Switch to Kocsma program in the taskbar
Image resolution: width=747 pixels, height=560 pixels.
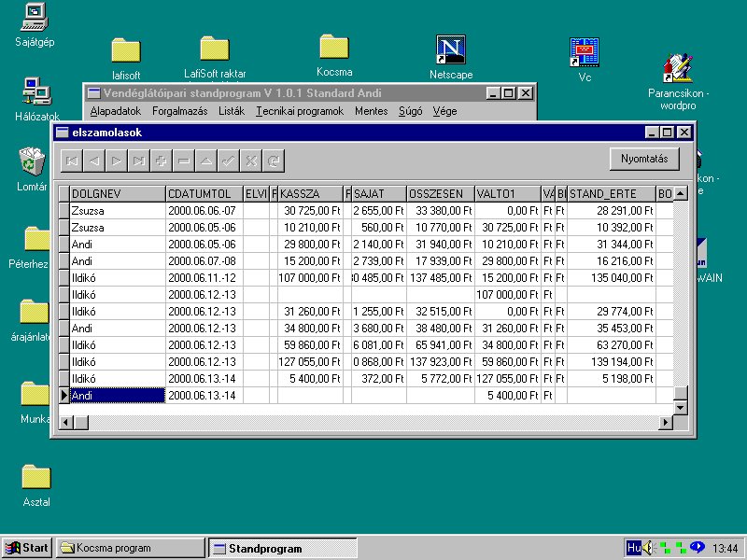(130, 548)
